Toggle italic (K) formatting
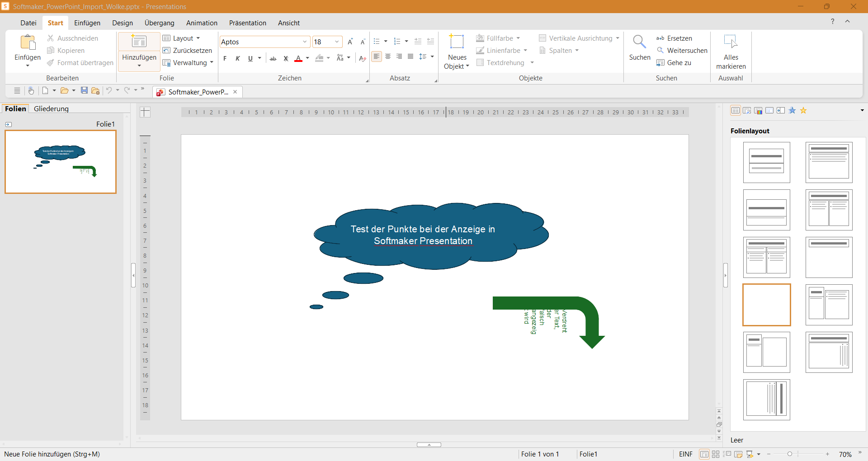This screenshot has height=461, width=868. coord(238,58)
